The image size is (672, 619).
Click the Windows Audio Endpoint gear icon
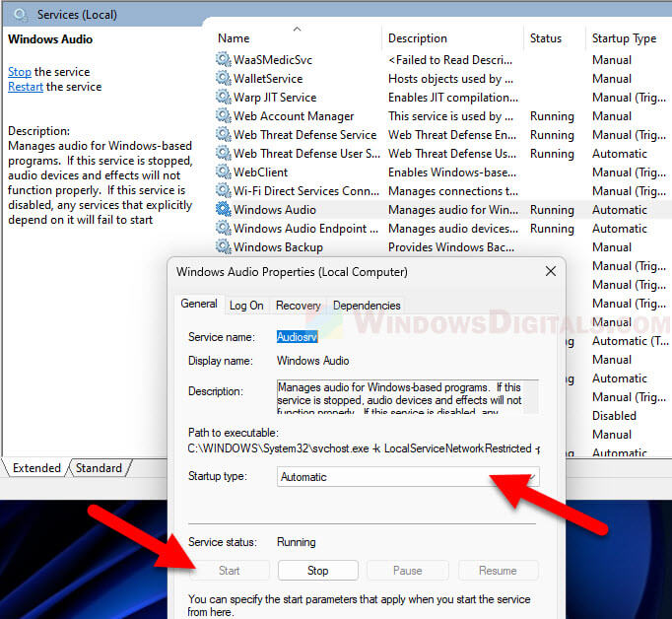point(224,228)
